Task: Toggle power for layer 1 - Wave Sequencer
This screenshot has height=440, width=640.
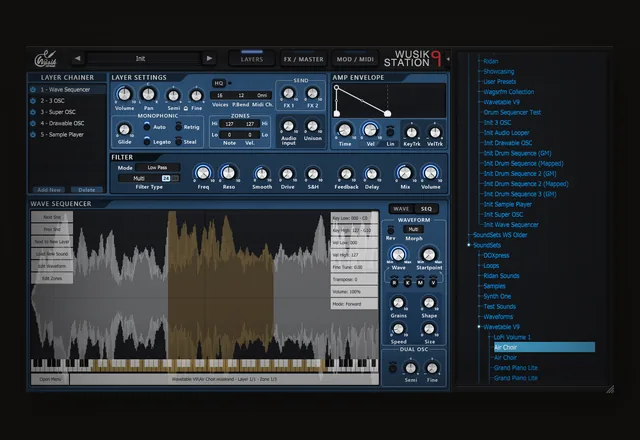Action: pyautogui.click(x=33, y=89)
